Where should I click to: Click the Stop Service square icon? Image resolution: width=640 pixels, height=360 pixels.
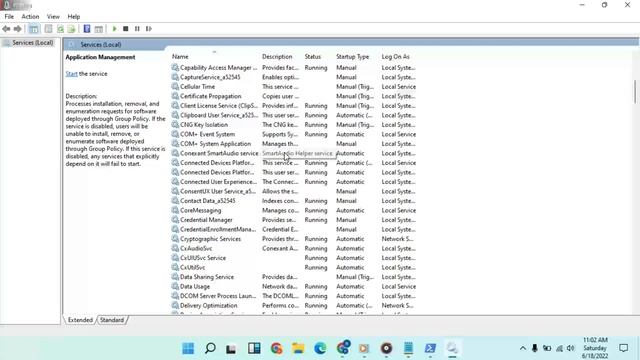(126, 29)
